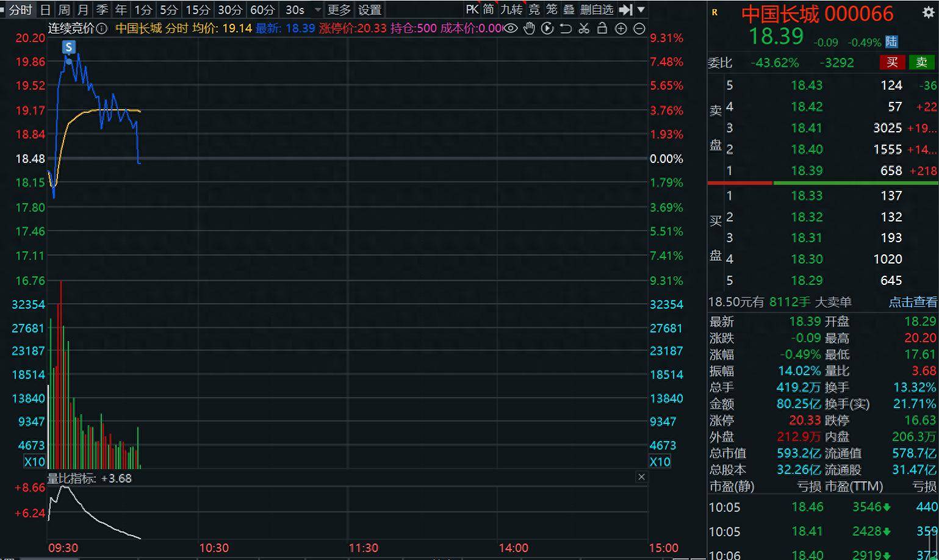
Task: Click the 10:05 trade row priced 18.46
Action: pos(823,507)
